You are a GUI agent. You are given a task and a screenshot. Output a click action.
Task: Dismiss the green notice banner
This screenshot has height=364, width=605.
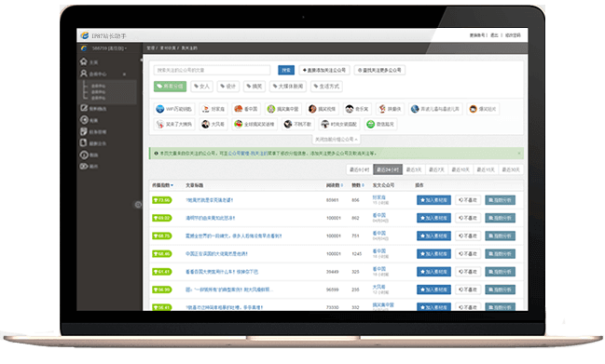(519, 154)
